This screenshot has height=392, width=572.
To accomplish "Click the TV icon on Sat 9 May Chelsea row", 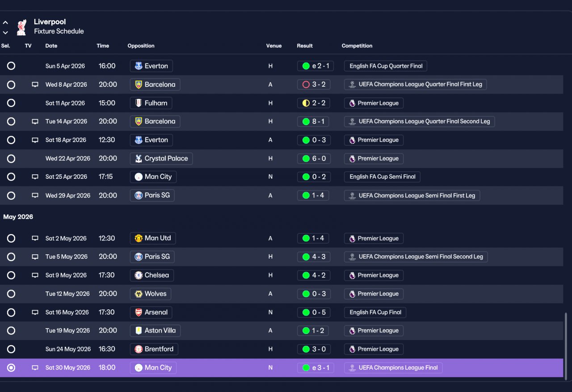I will (x=35, y=275).
